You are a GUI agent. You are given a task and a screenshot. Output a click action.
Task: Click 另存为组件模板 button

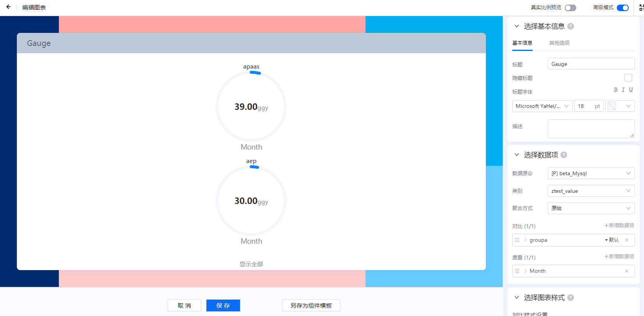coord(311,305)
